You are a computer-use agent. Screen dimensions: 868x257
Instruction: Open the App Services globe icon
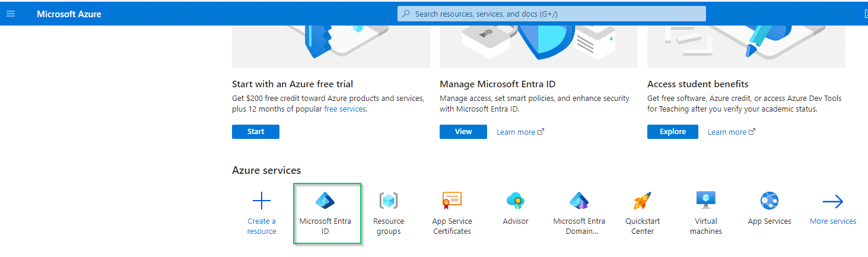(770, 201)
